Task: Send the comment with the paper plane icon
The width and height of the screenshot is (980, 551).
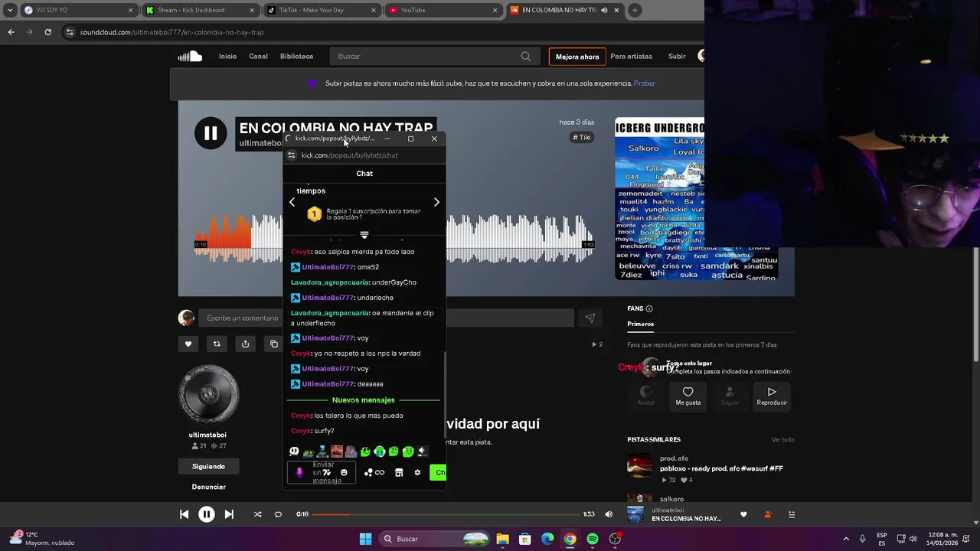Action: 590,318
